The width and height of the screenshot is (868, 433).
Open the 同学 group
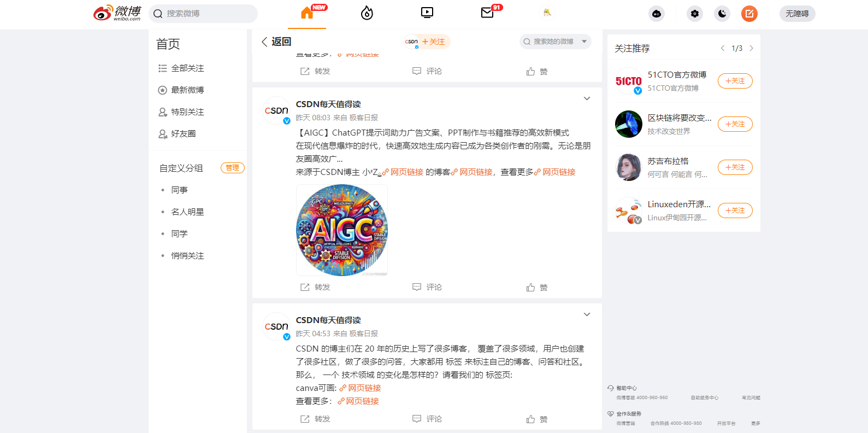179,233
